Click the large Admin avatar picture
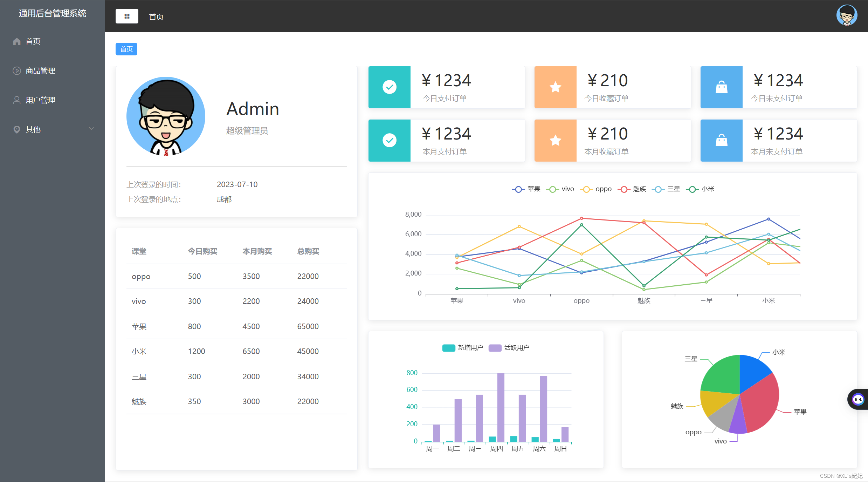Screen dimensions: 868x482 coord(166,116)
